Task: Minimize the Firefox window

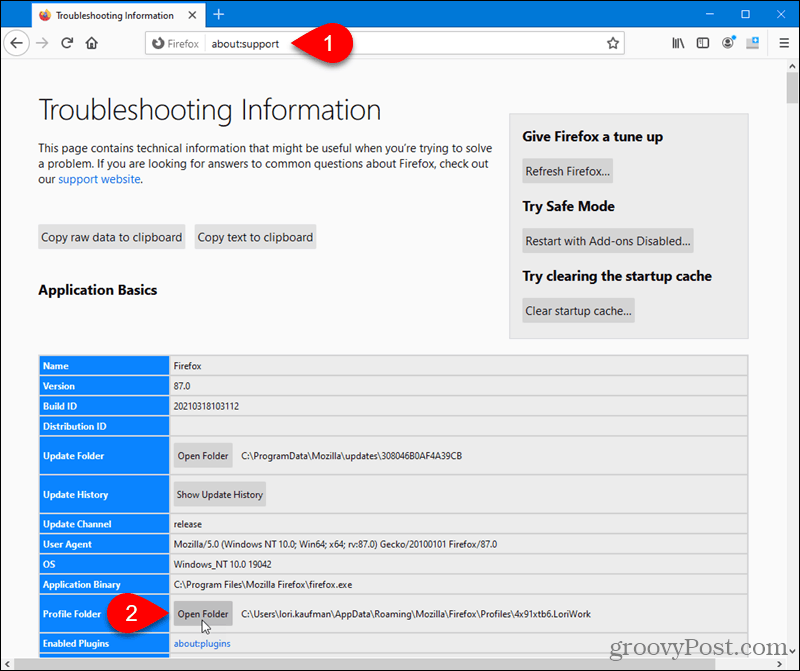Action: point(710,14)
